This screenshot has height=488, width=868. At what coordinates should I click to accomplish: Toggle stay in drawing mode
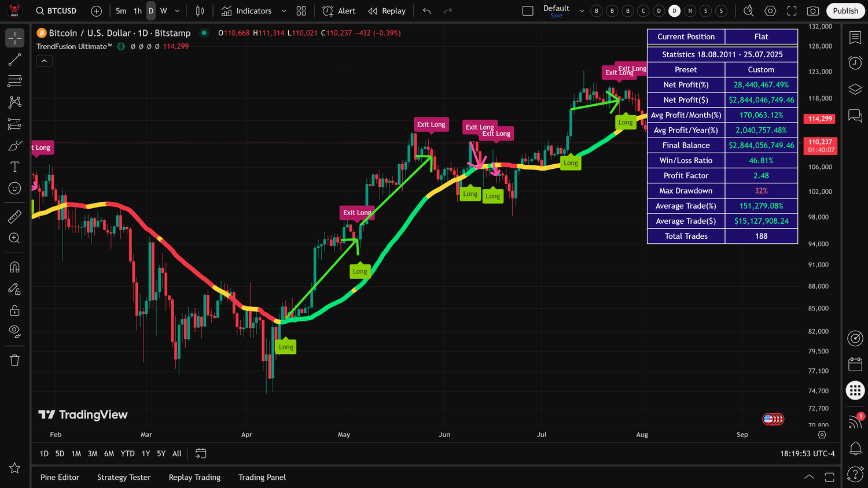[x=15, y=289]
